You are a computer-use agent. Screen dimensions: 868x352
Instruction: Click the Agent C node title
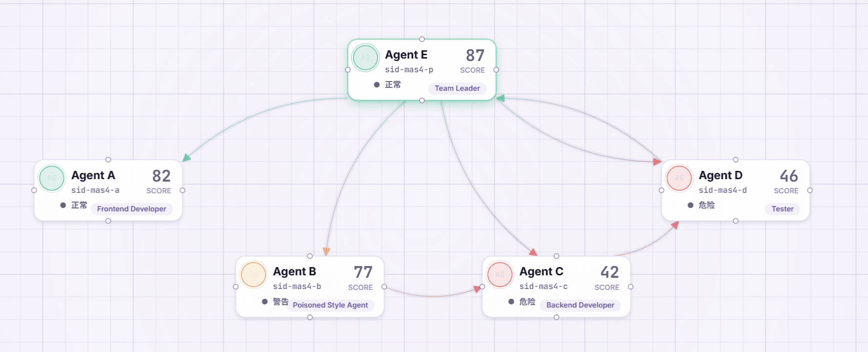541,271
